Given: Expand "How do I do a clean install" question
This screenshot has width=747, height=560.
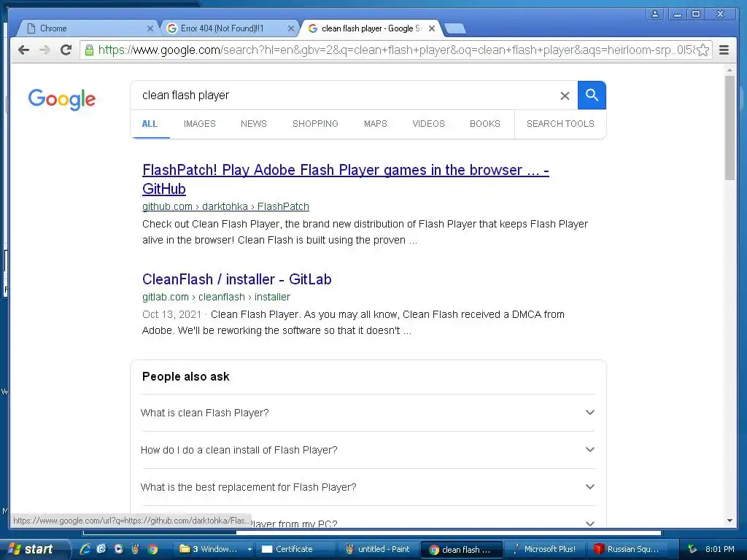Looking at the screenshot, I should click(368, 450).
